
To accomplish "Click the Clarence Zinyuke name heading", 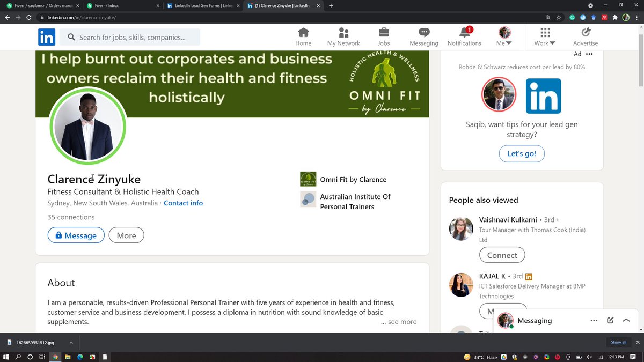I will tap(94, 179).
